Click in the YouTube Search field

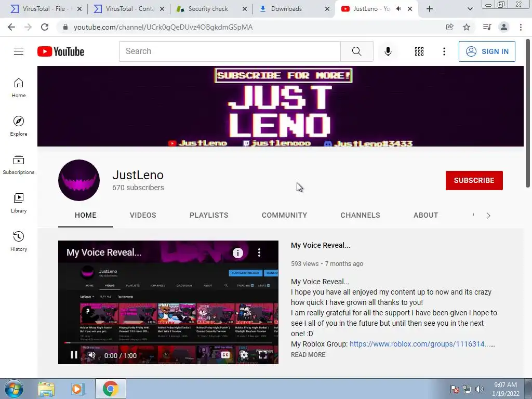click(x=230, y=51)
